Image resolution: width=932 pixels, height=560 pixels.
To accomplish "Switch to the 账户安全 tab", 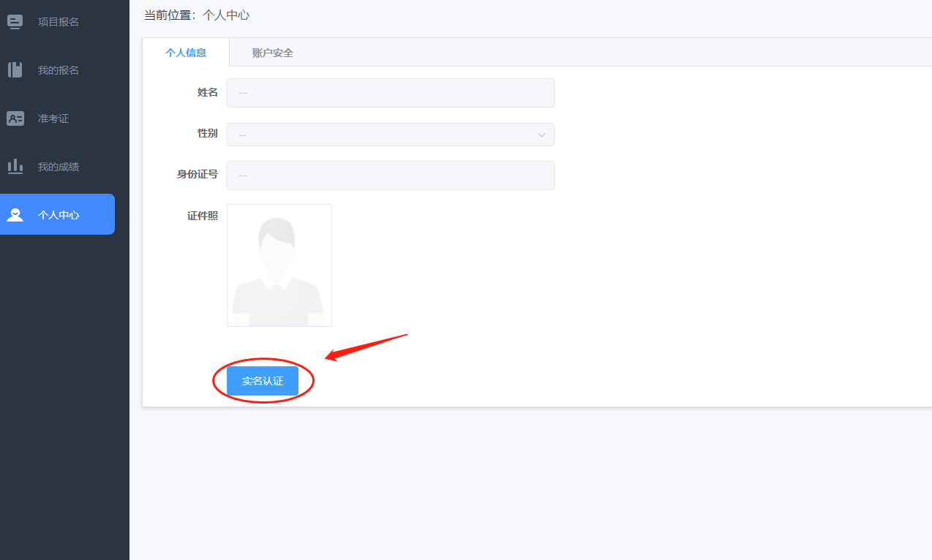I will point(273,53).
